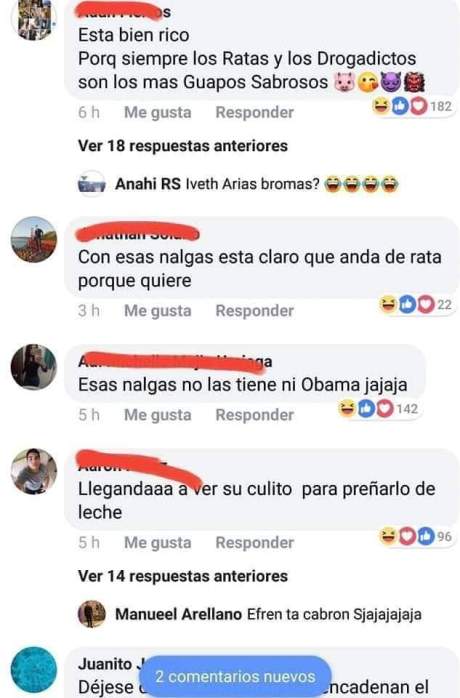
Task: Open avatar beside 'Llegandaaa' comment
Action: [x=34, y=471]
